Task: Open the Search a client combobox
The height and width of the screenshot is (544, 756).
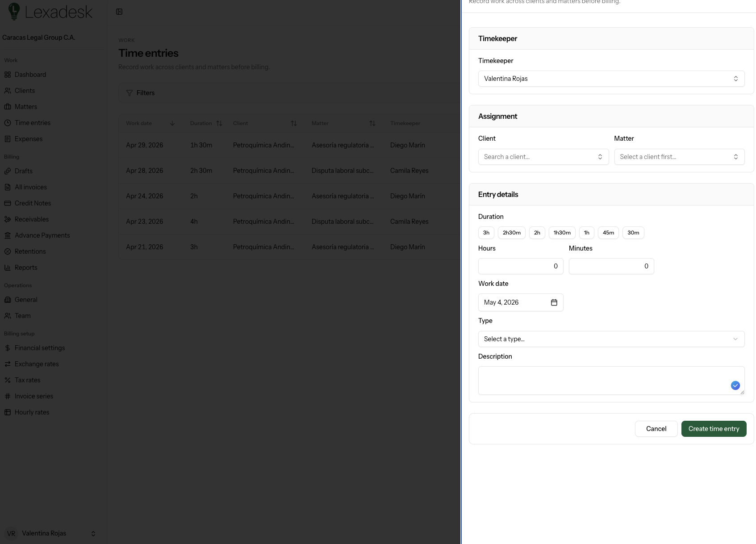Action: point(543,157)
